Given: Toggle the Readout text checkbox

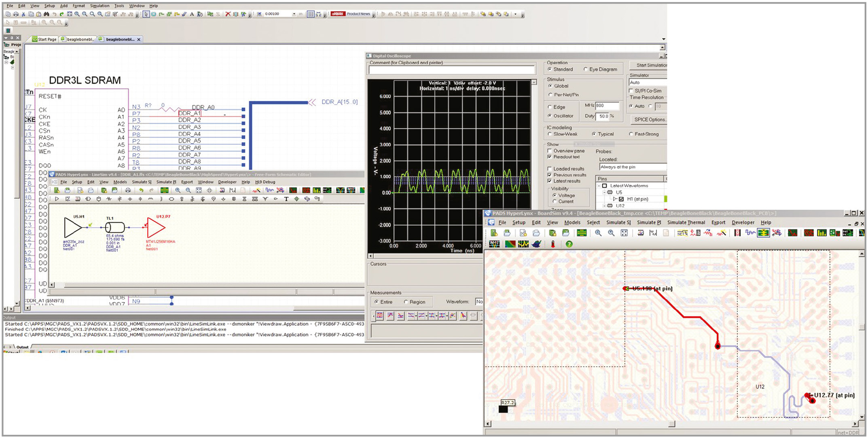Looking at the screenshot, I should (550, 157).
